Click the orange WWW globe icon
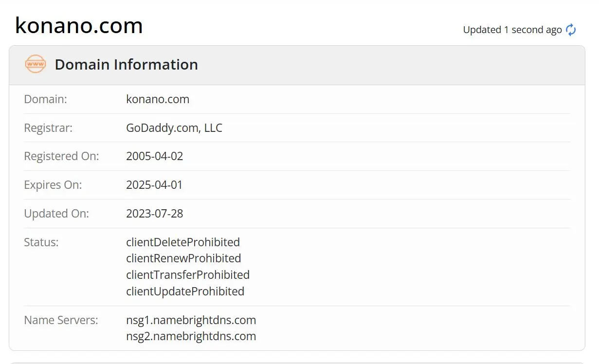Image resolution: width=599 pixels, height=364 pixels. point(36,64)
